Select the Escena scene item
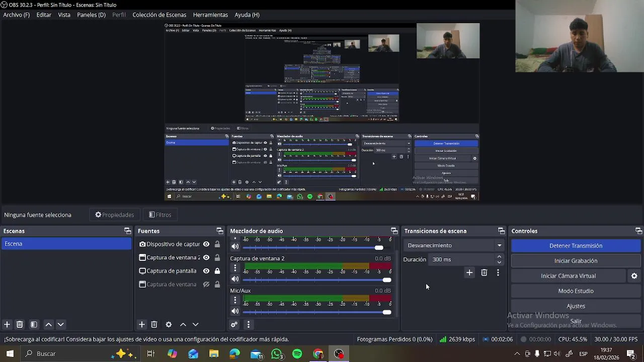 66,244
